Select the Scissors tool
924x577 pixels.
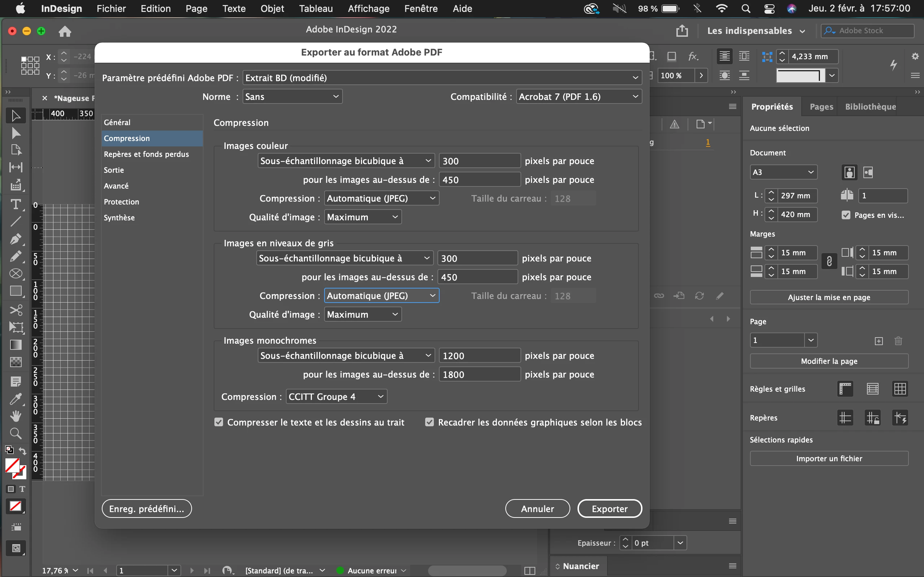coord(16,309)
